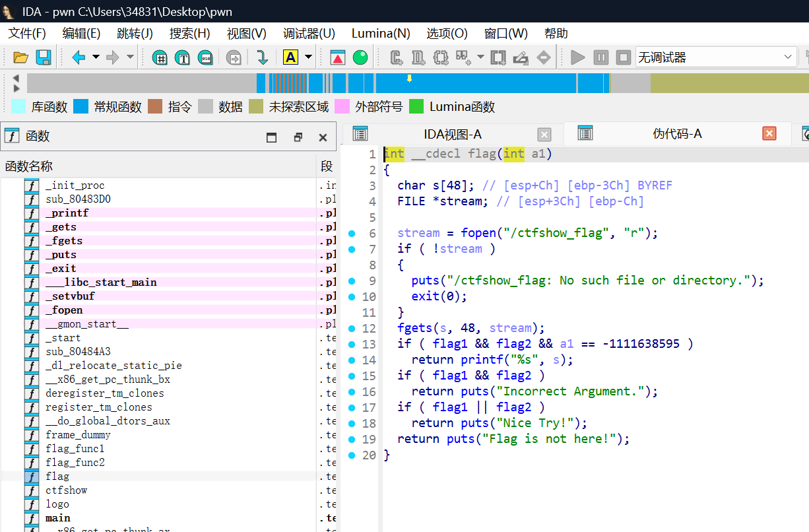
Task: Close the 伪代码-A tab
Action: click(x=769, y=134)
